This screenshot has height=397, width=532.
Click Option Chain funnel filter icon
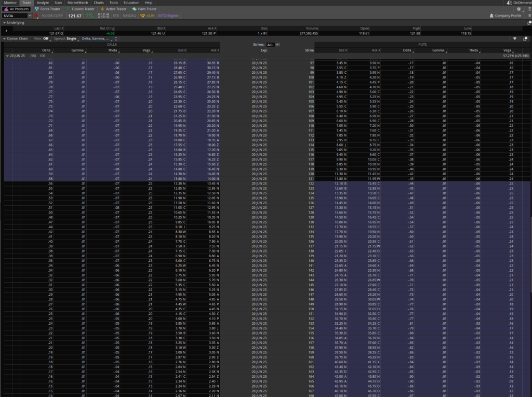tap(514, 38)
